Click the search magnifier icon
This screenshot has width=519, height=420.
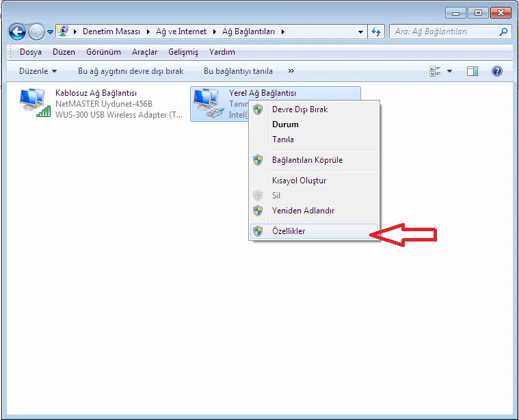503,31
